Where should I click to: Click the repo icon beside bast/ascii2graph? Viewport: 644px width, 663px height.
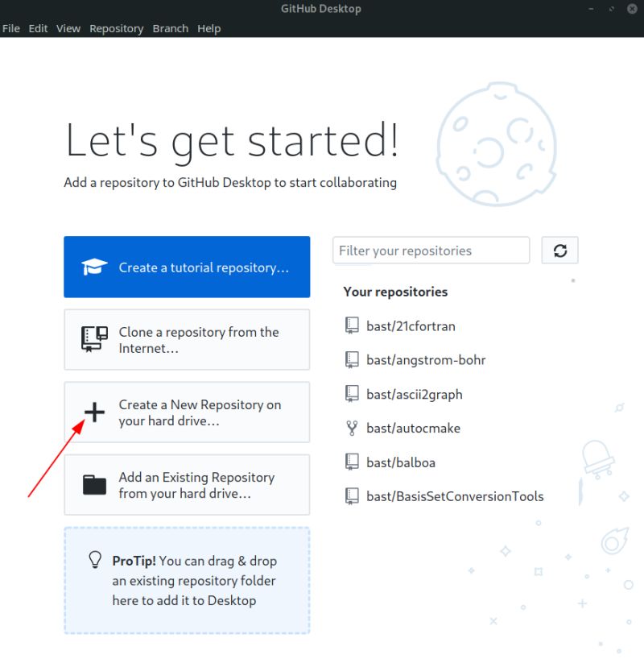(x=352, y=394)
